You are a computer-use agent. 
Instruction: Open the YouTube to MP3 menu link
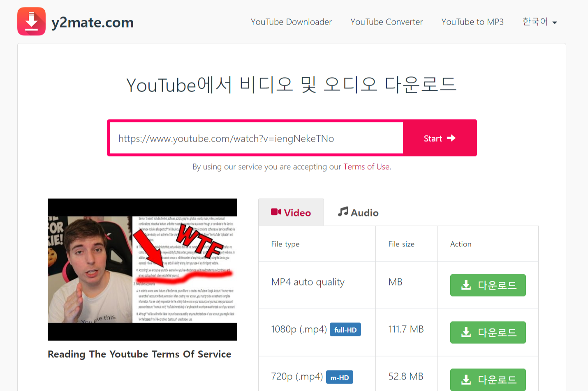[472, 22]
